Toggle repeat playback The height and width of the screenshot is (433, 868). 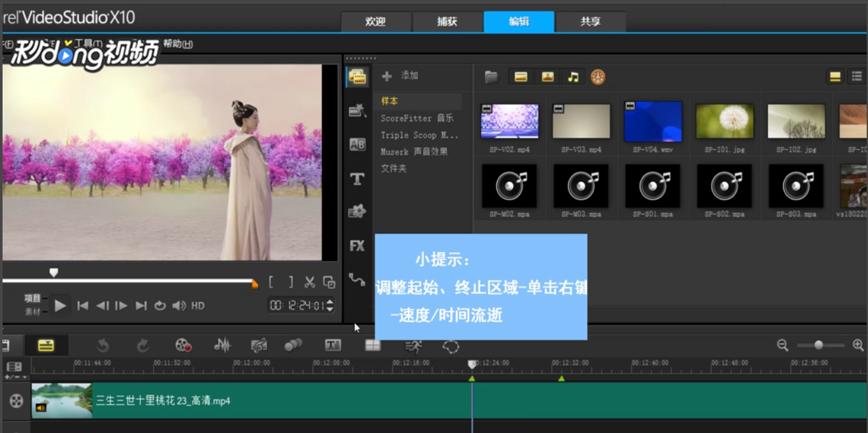click(x=160, y=306)
